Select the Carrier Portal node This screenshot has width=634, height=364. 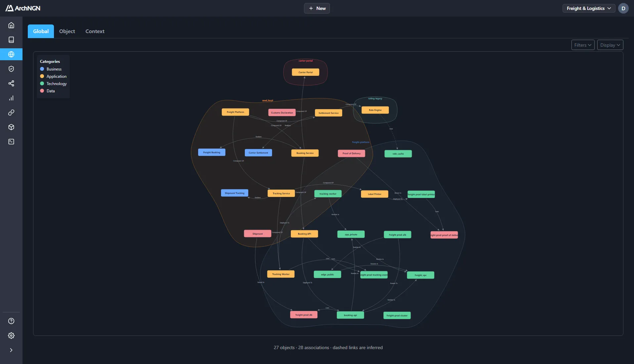tap(305, 72)
